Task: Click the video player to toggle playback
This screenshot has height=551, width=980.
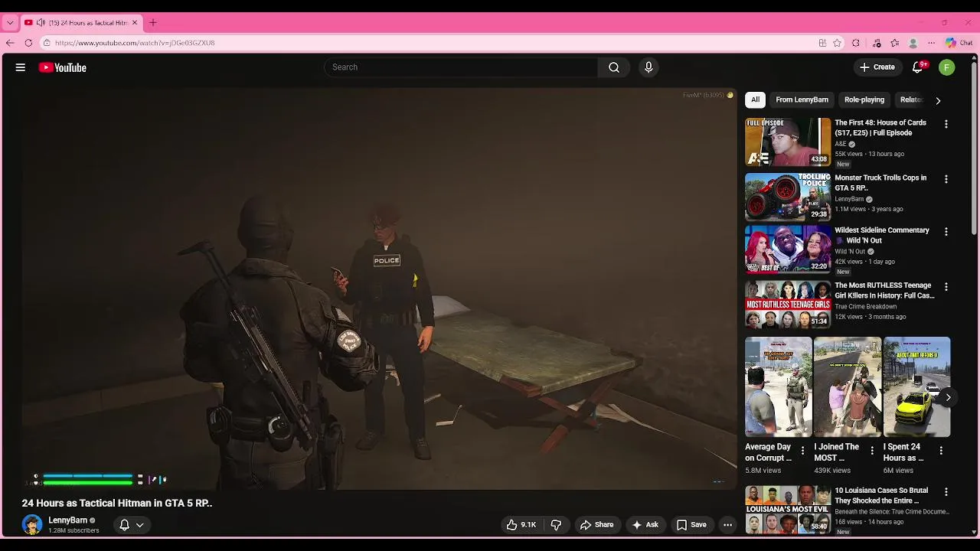Action: [379, 289]
